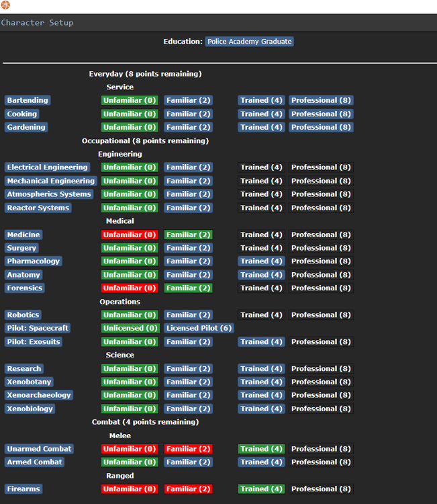Select Trained (4) for Armed Combat
The width and height of the screenshot is (437, 504).
pyautogui.click(x=261, y=462)
